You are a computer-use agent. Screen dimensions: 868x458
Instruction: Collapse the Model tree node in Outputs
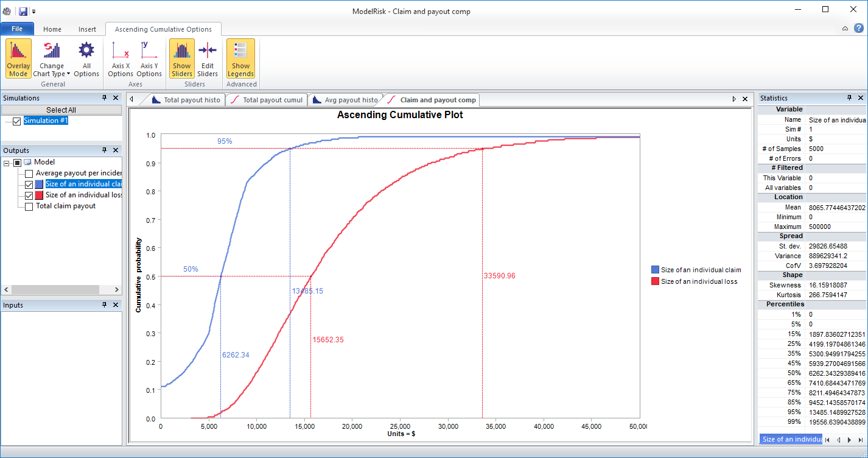(x=6, y=161)
